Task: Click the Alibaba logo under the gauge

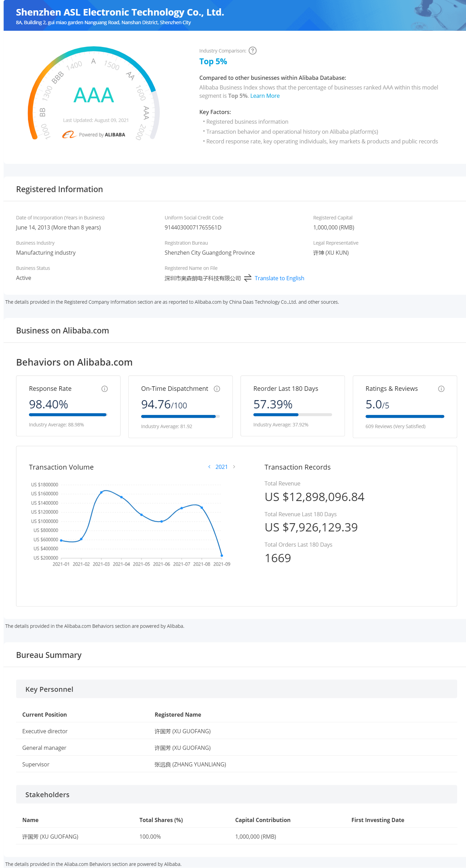Action: coord(69,134)
